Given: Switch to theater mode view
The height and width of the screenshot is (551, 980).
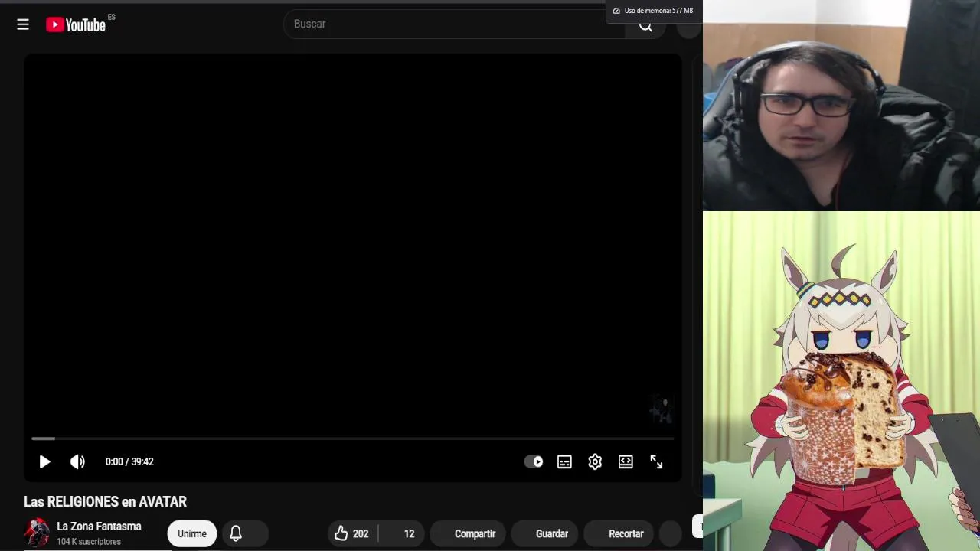Looking at the screenshot, I should 626,461.
